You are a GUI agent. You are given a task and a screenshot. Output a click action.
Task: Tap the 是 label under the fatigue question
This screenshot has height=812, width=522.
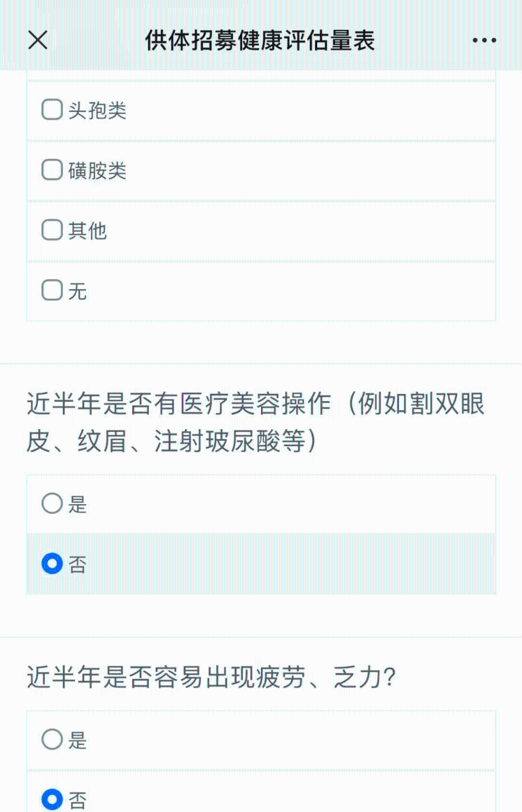(78, 740)
